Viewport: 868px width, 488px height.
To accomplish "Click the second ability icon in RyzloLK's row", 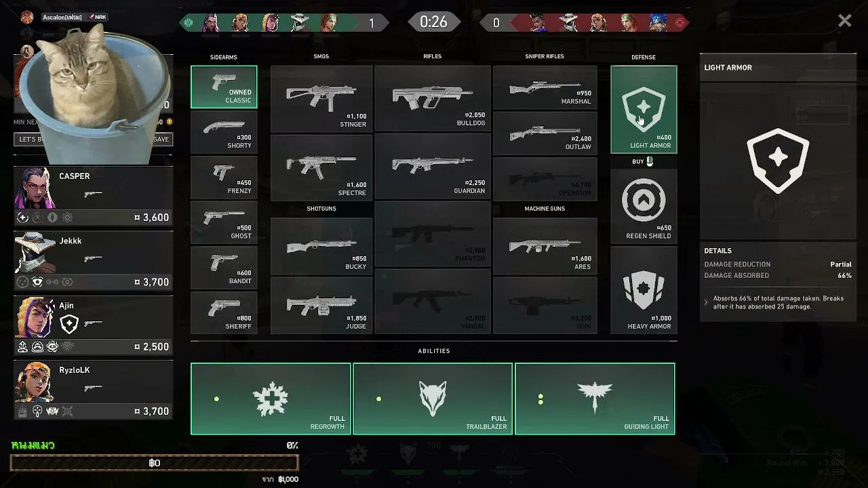I will tap(37, 411).
